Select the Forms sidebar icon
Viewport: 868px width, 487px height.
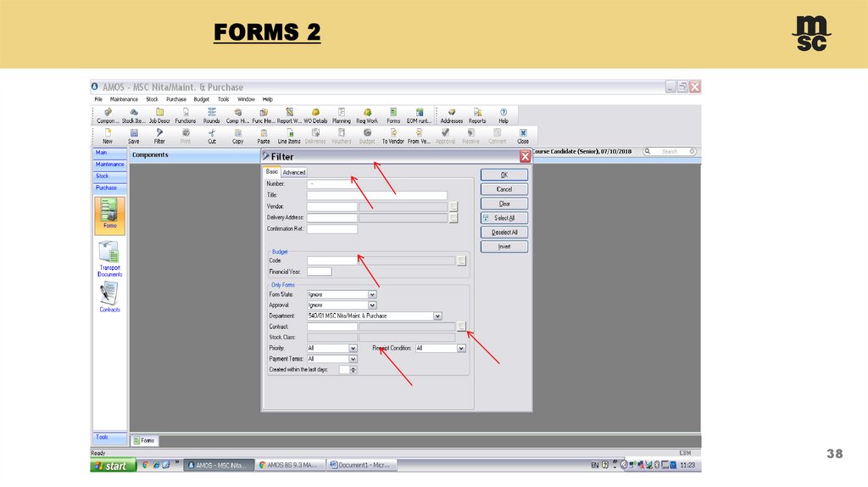109,215
